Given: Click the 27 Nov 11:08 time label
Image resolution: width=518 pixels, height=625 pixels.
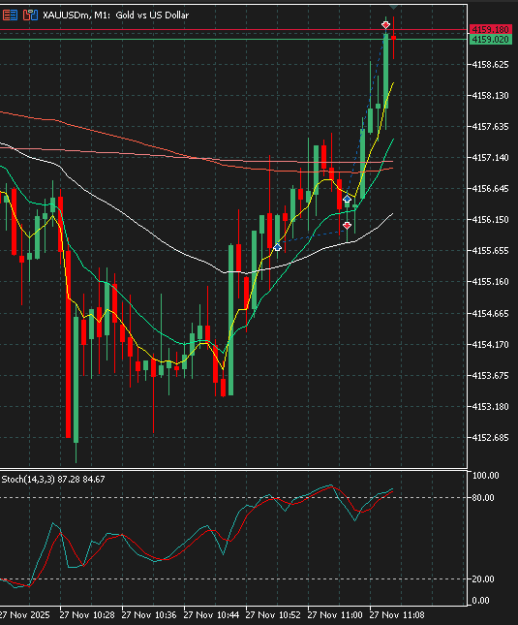Looking at the screenshot, I should (397, 615).
